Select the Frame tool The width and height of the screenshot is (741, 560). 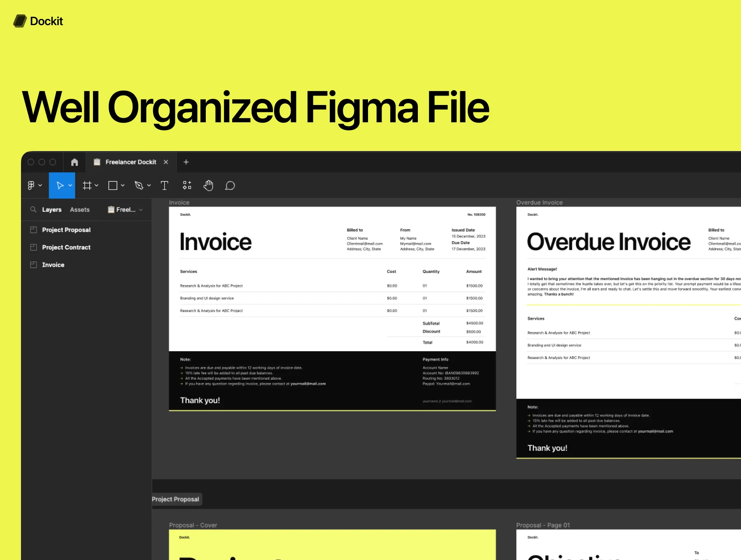[87, 185]
